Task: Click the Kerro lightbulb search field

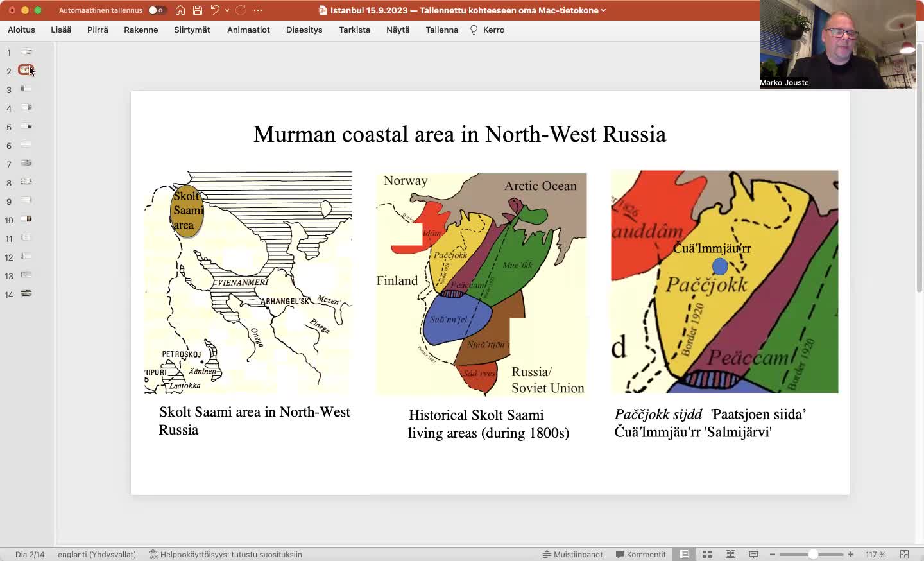Action: point(488,30)
